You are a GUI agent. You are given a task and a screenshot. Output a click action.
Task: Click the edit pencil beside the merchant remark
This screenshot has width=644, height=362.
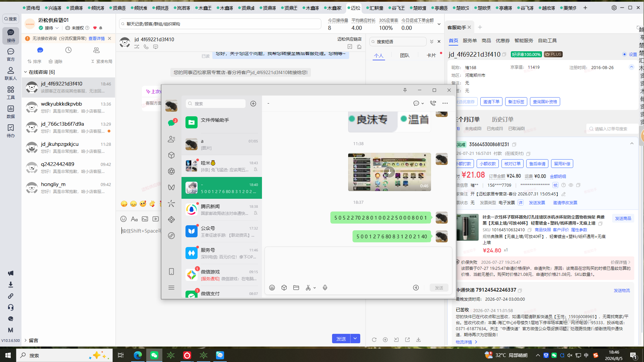(563, 194)
